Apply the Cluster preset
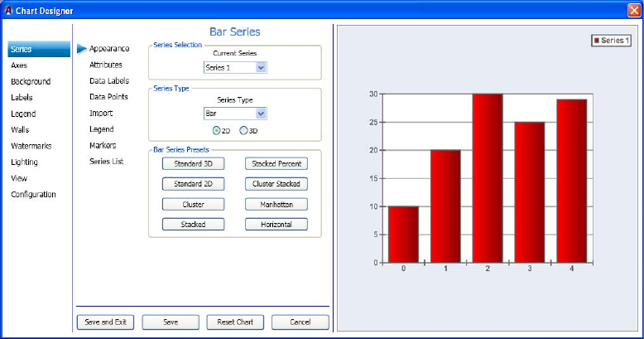The width and height of the screenshot is (644, 339). click(x=194, y=205)
